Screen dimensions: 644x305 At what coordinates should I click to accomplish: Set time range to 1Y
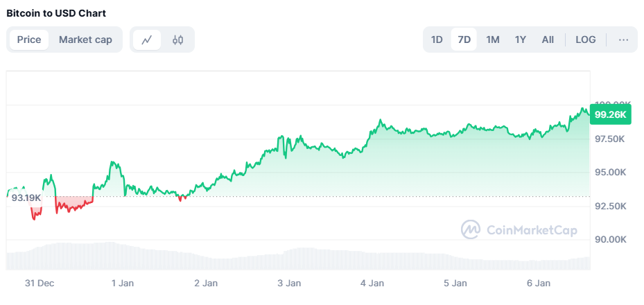[x=521, y=40]
